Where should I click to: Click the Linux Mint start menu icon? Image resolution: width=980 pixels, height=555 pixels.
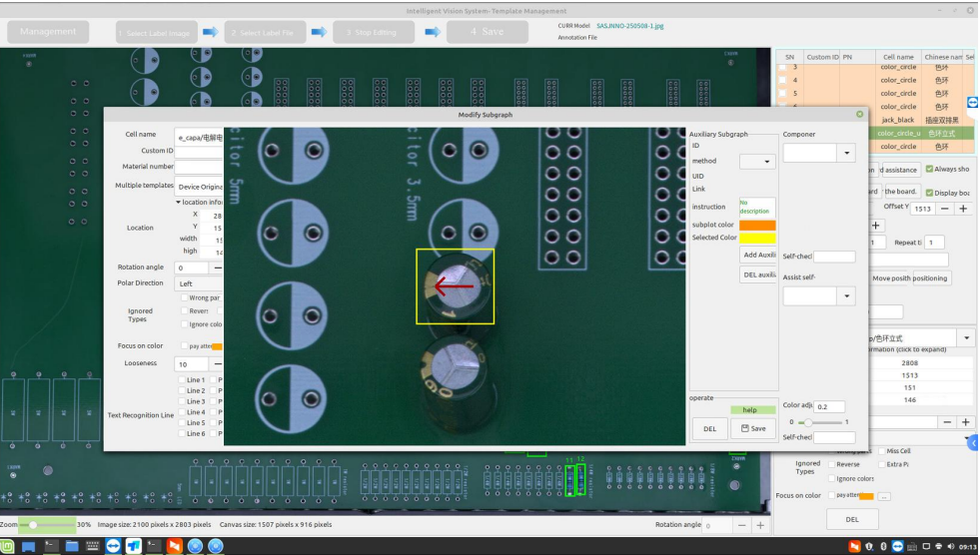pos(9,546)
